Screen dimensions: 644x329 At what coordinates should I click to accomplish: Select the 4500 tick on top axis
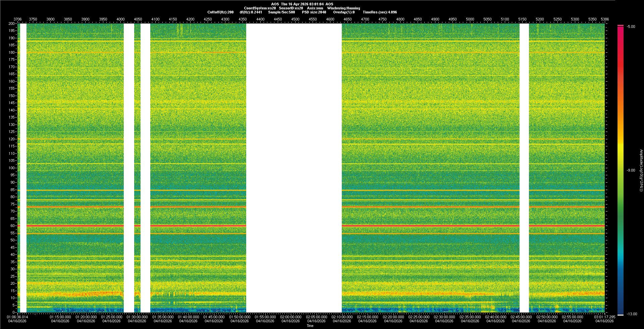coord(295,19)
